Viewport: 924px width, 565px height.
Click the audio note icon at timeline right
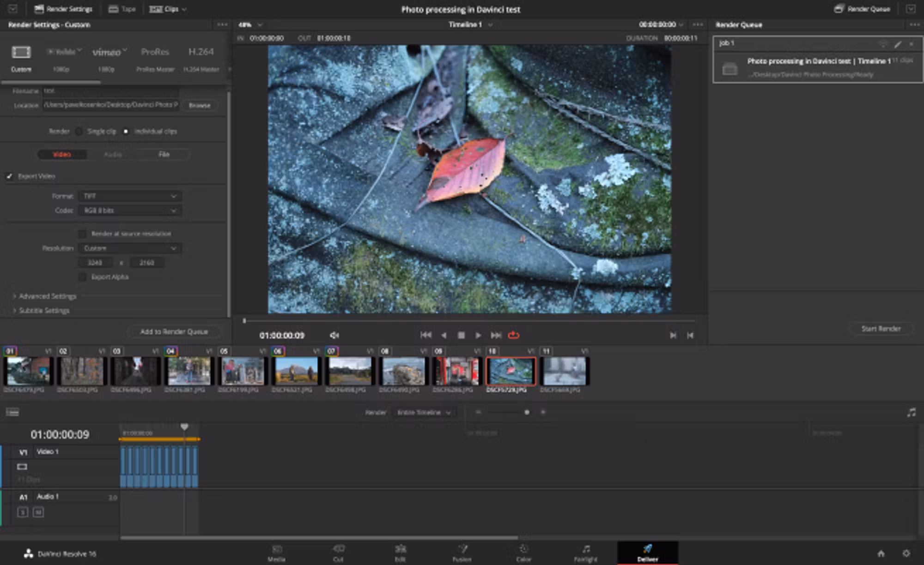click(x=911, y=412)
